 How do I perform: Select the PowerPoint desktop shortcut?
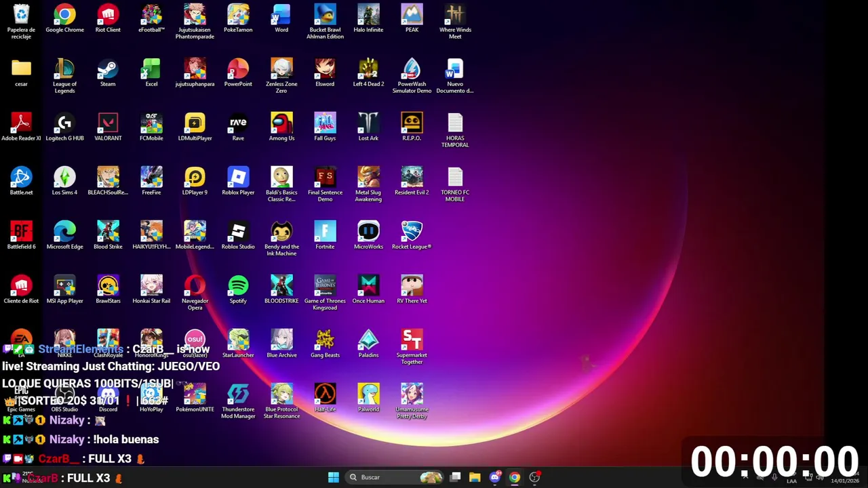pos(238,73)
